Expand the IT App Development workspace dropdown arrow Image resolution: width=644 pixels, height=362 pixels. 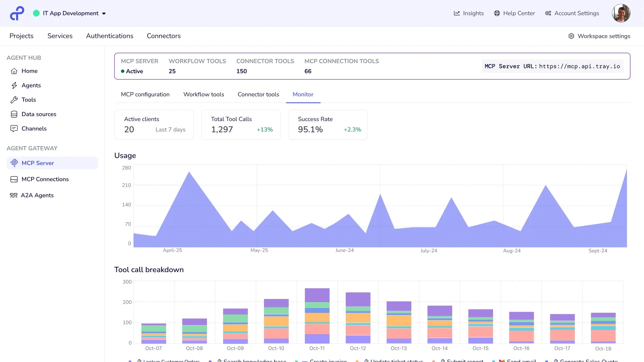click(104, 14)
